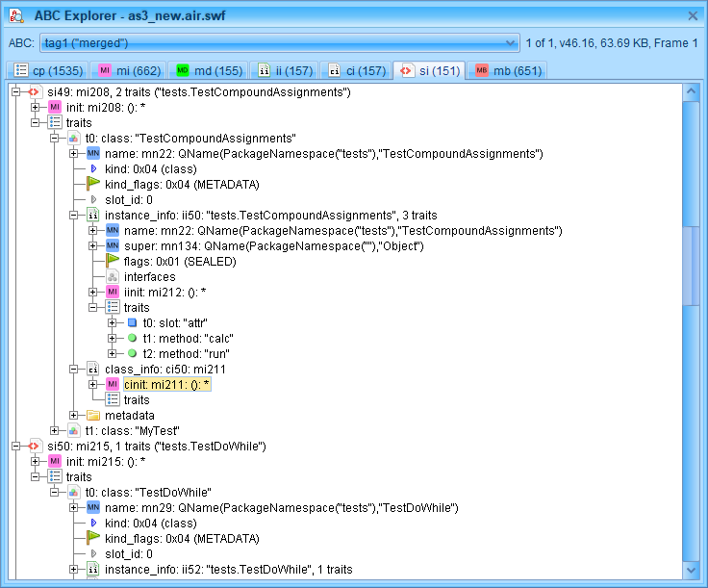Click the vertical scrollbar thumb
Image resolution: width=708 pixels, height=588 pixels.
point(691,266)
